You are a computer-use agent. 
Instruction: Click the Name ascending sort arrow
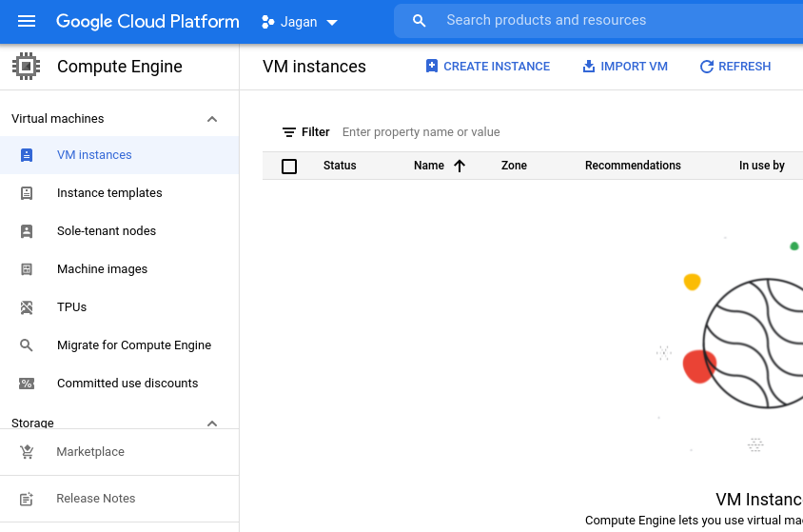(x=460, y=166)
